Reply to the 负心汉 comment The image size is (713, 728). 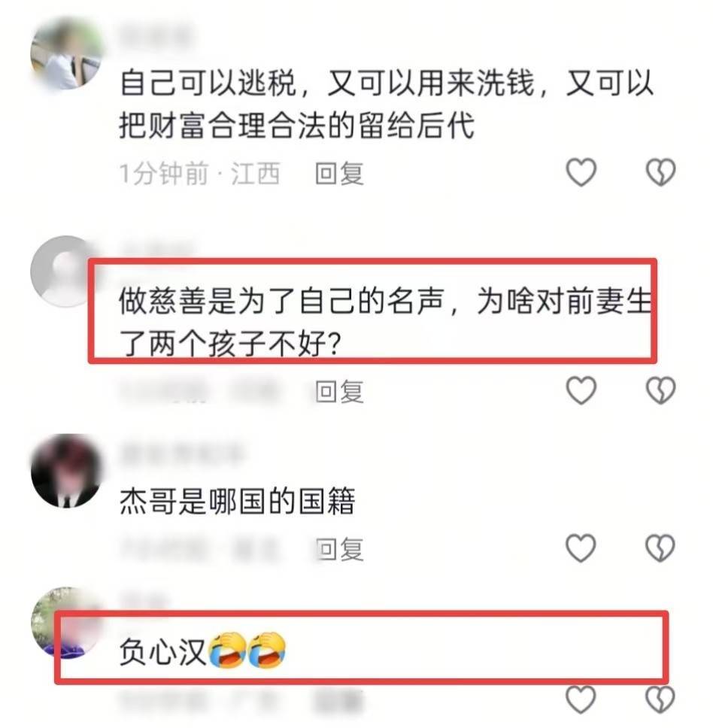338,702
